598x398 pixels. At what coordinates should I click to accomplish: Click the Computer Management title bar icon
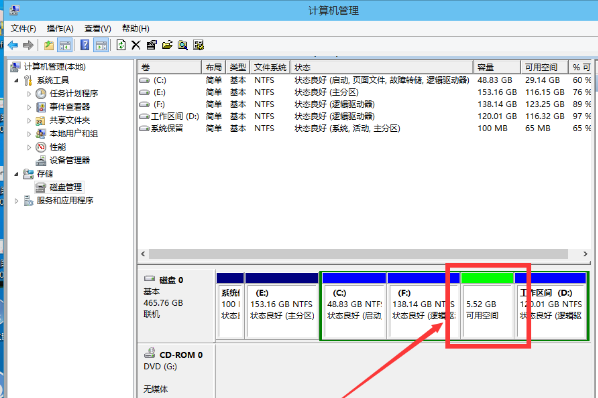[15, 10]
